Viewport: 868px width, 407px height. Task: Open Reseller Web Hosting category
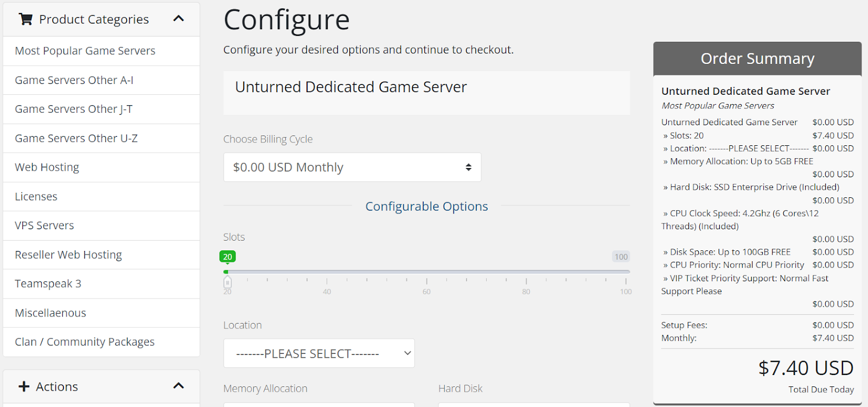[x=101, y=255]
